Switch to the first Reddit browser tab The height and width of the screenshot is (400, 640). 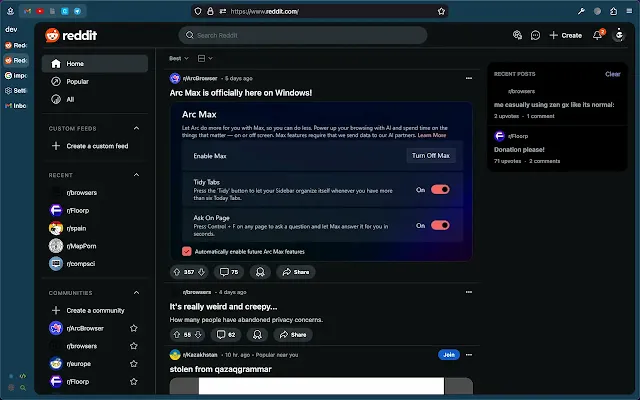(x=16, y=45)
